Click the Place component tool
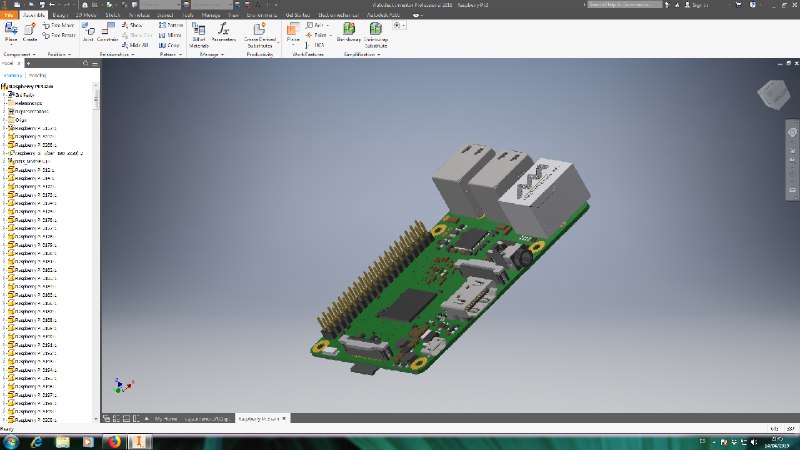Screen dimensions: 800x450 tap(11, 32)
